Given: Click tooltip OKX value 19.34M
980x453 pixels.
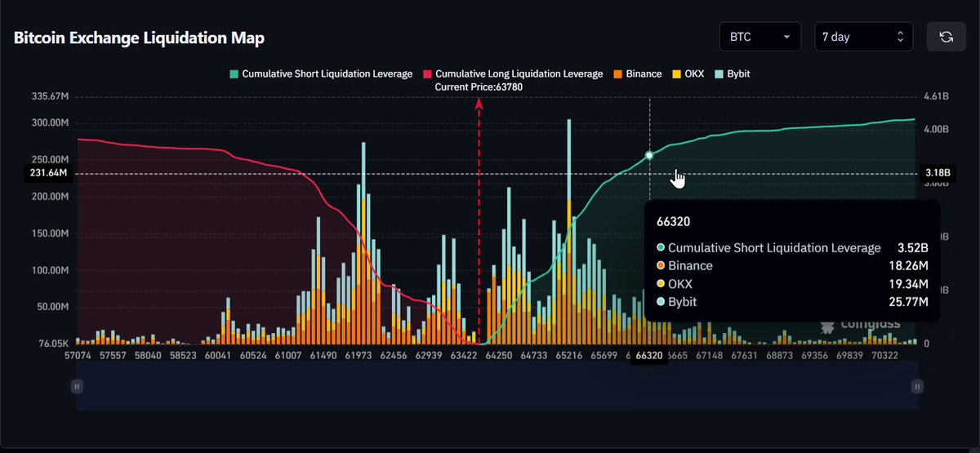Looking at the screenshot, I should tap(909, 284).
